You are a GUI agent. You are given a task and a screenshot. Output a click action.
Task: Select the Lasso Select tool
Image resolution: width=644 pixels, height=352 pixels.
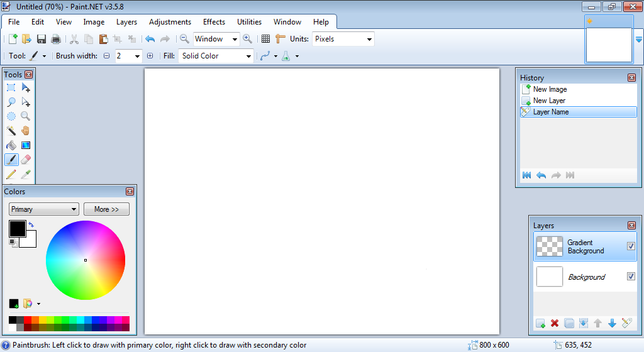pyautogui.click(x=11, y=102)
